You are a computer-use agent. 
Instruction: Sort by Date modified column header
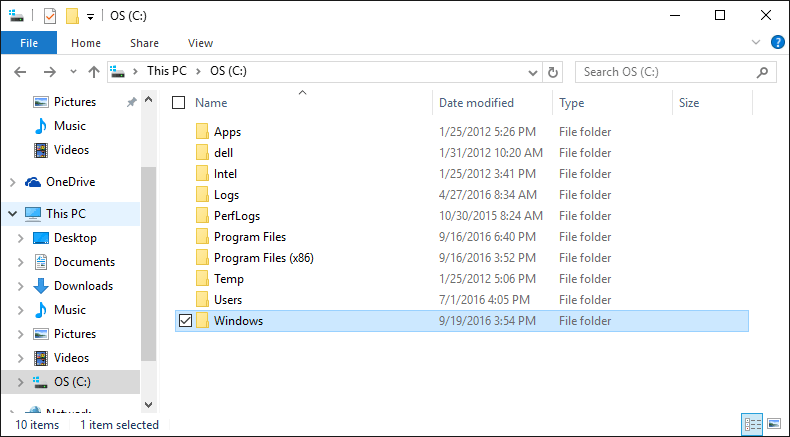click(x=476, y=103)
